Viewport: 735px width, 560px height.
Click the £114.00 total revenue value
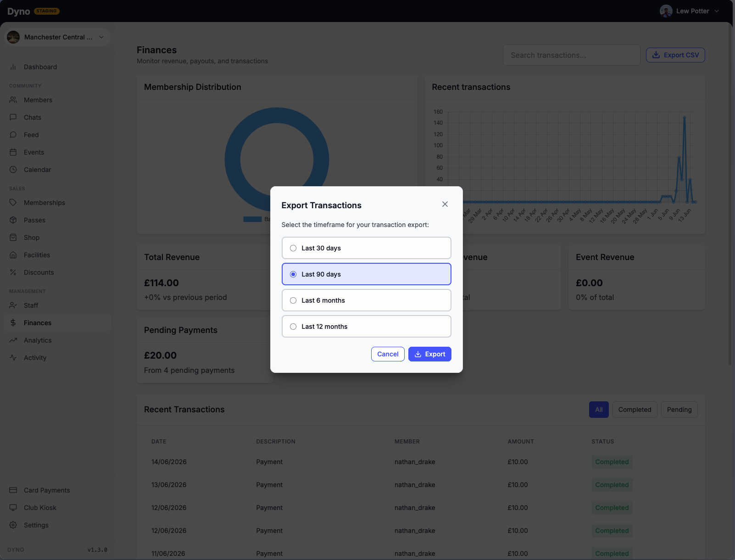tap(161, 283)
